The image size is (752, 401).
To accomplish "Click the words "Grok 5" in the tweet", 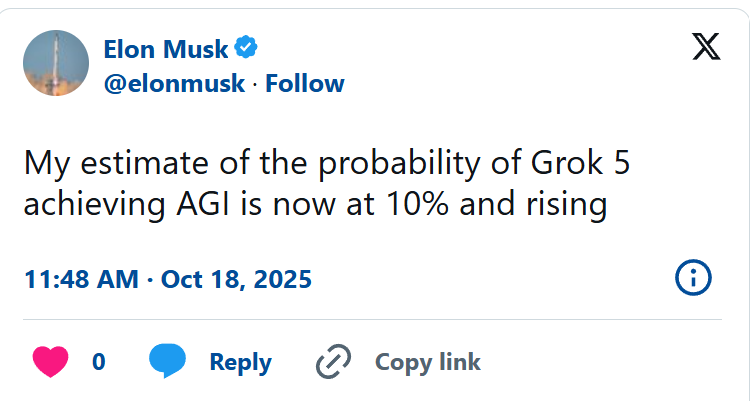I will click(x=586, y=163).
